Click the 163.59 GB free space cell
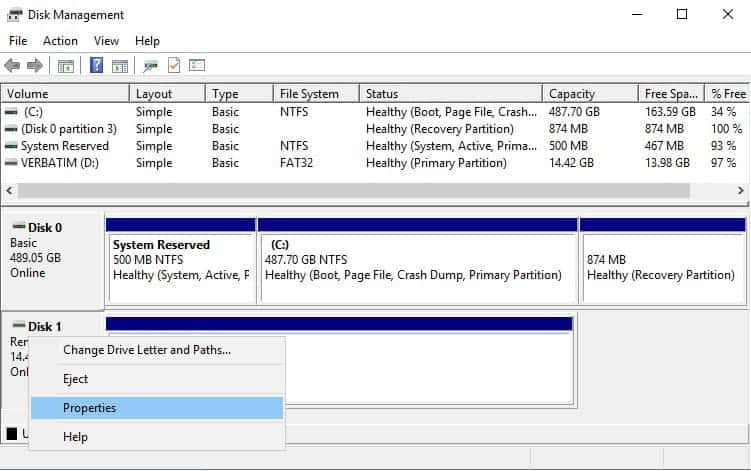The width and height of the screenshot is (751, 471). 670,112
